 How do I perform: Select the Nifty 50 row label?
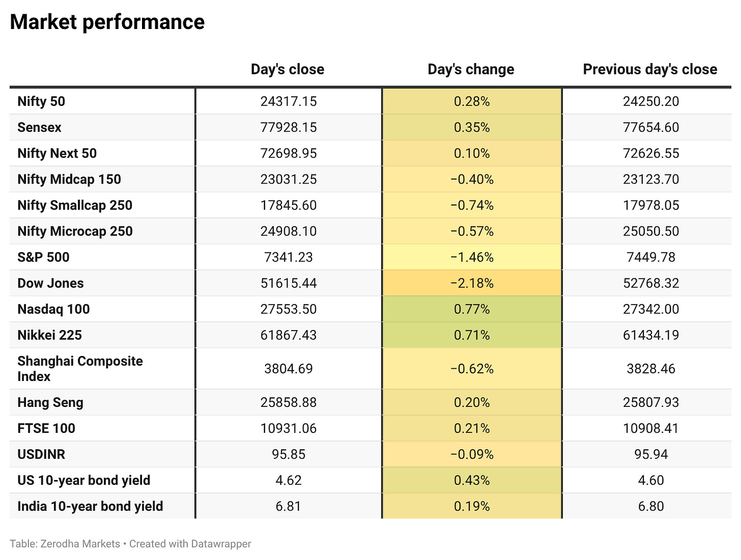click(x=41, y=101)
